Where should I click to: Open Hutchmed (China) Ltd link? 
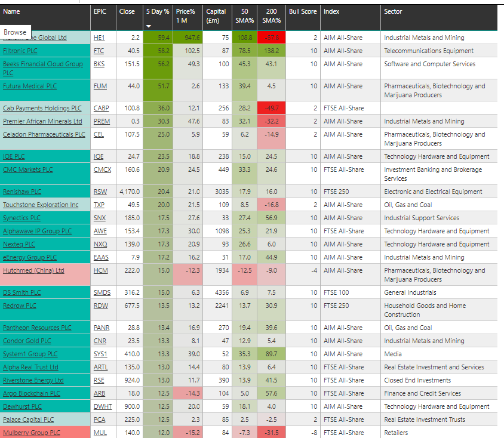pyautogui.click(x=33, y=271)
